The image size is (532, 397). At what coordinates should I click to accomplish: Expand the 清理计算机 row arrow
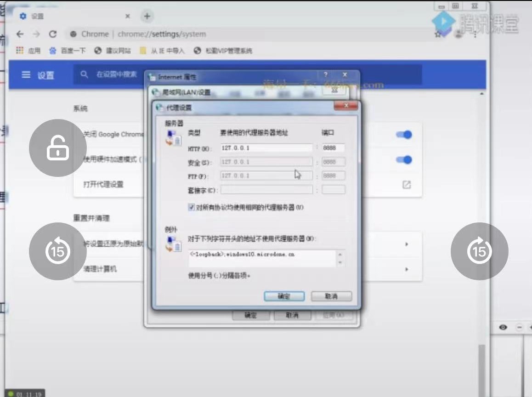tap(407, 269)
